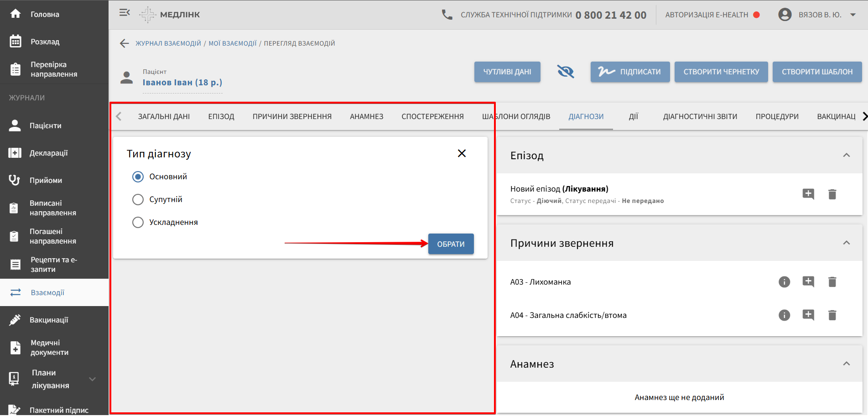Click the back arrow in breadcrumbs

click(x=124, y=43)
